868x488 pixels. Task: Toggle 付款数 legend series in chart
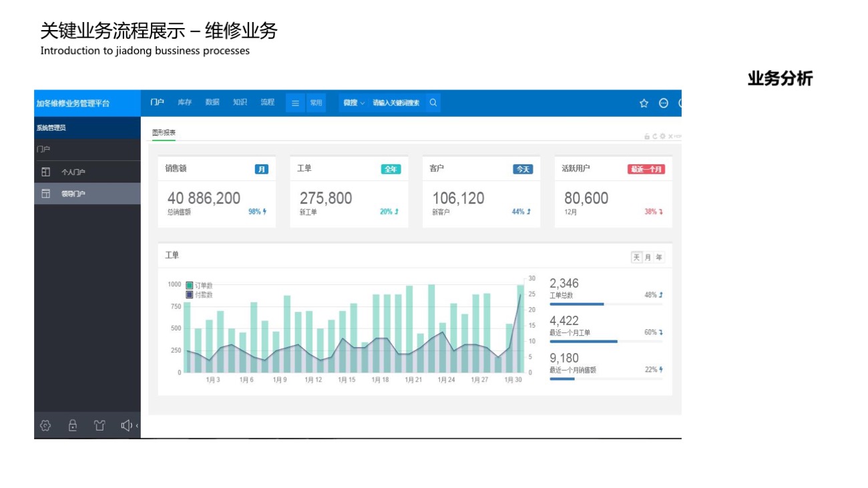pos(198,294)
